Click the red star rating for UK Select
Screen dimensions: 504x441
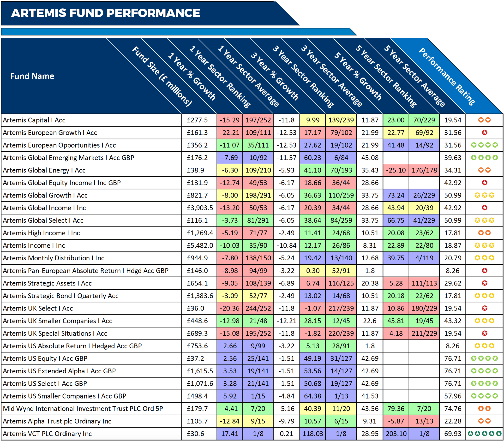point(485,308)
